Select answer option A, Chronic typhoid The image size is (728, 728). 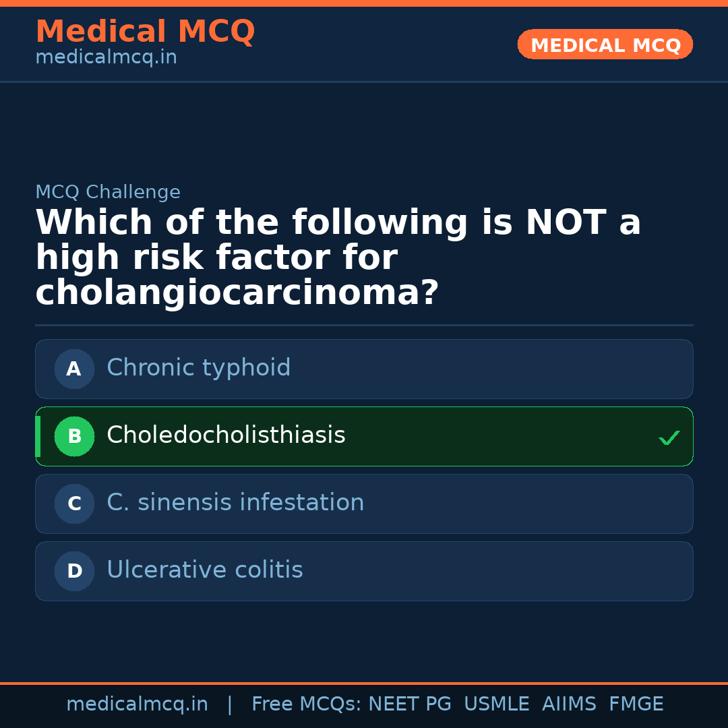(x=364, y=369)
